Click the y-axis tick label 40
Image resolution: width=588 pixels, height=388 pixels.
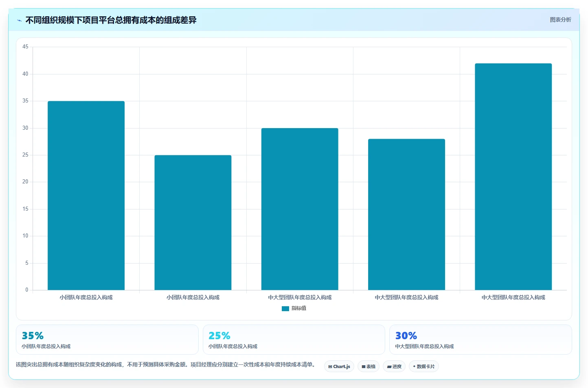coord(25,74)
